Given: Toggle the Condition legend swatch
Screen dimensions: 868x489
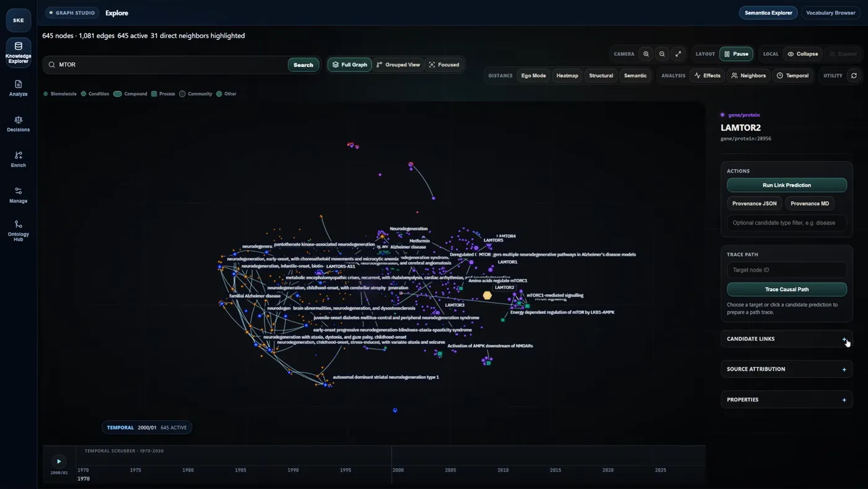Looking at the screenshot, I should point(84,94).
